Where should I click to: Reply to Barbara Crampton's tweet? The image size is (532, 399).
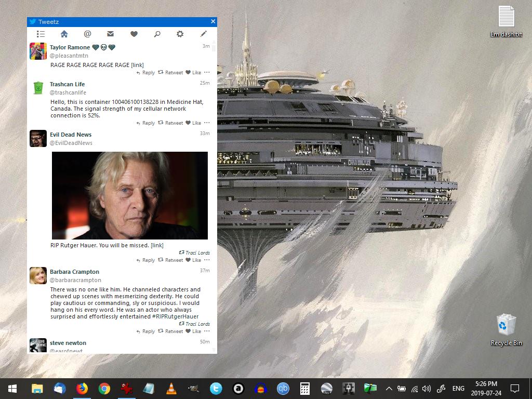click(145, 331)
